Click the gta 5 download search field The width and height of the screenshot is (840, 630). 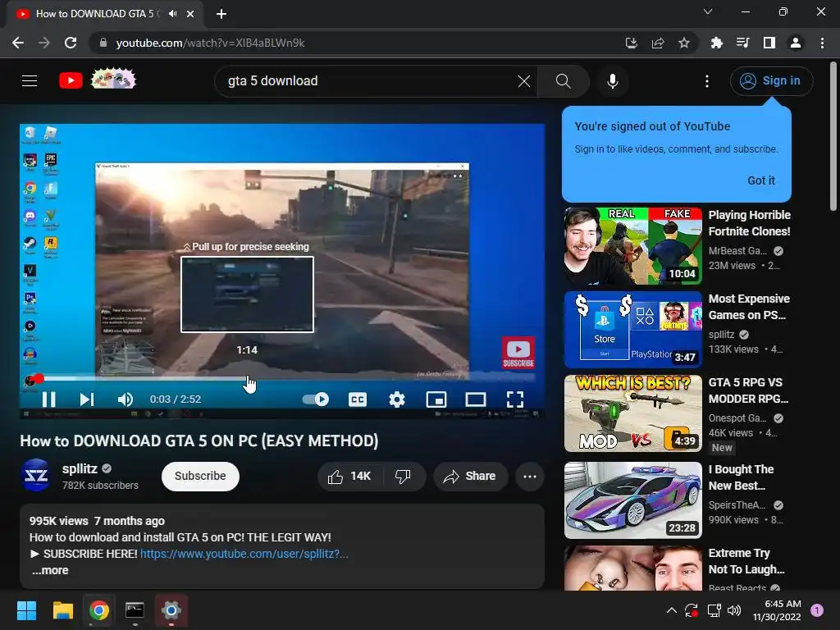pos(368,81)
